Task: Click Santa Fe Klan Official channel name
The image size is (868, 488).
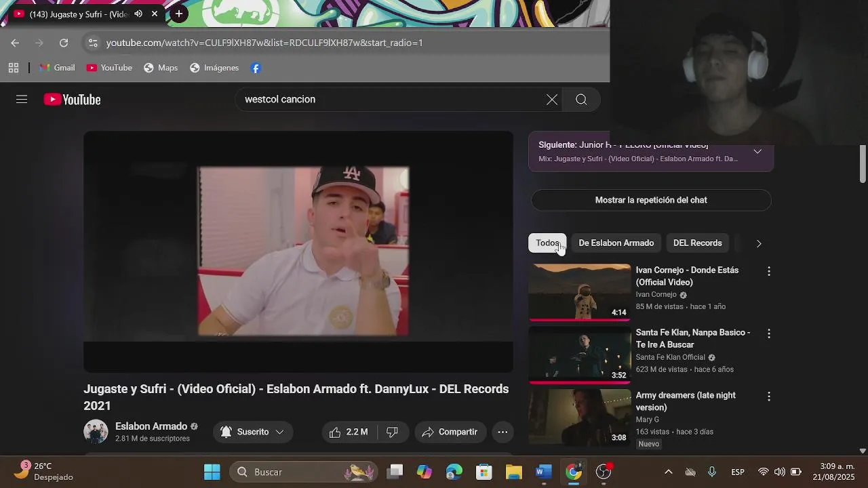Action: click(x=670, y=357)
